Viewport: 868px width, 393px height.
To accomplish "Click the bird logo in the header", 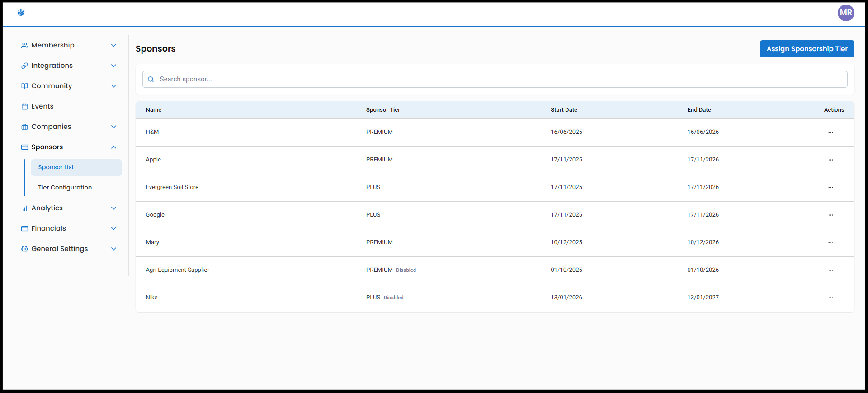I will 21,13.
